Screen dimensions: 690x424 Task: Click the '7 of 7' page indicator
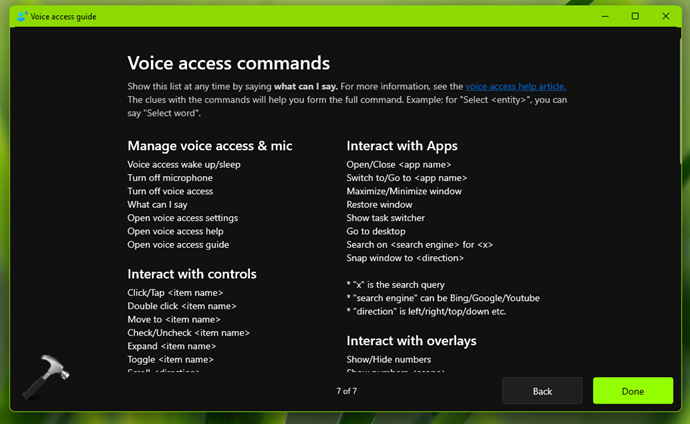pyautogui.click(x=346, y=391)
